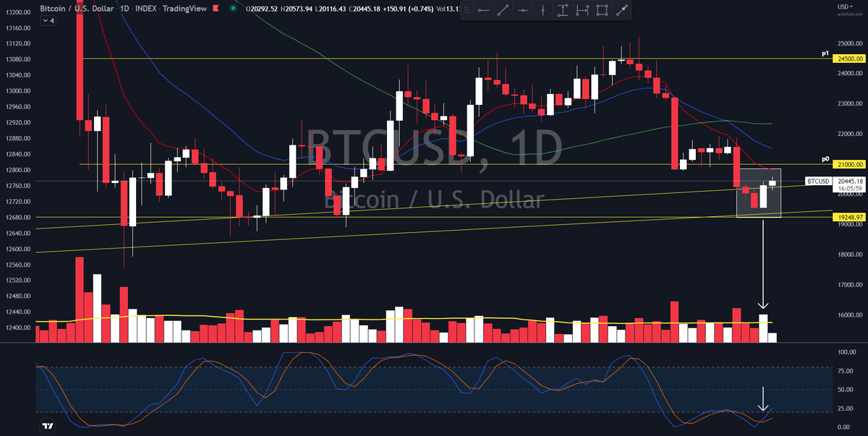Viewport: 868px width, 436px height.
Task: Select the horizontal ray drawing tool
Action: click(484, 10)
